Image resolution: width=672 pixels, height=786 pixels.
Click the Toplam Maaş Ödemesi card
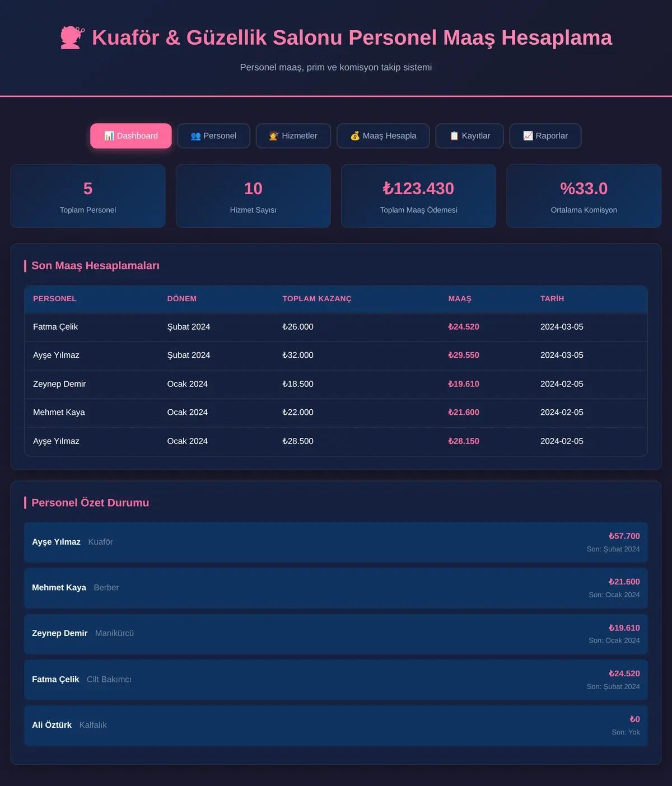[419, 196]
